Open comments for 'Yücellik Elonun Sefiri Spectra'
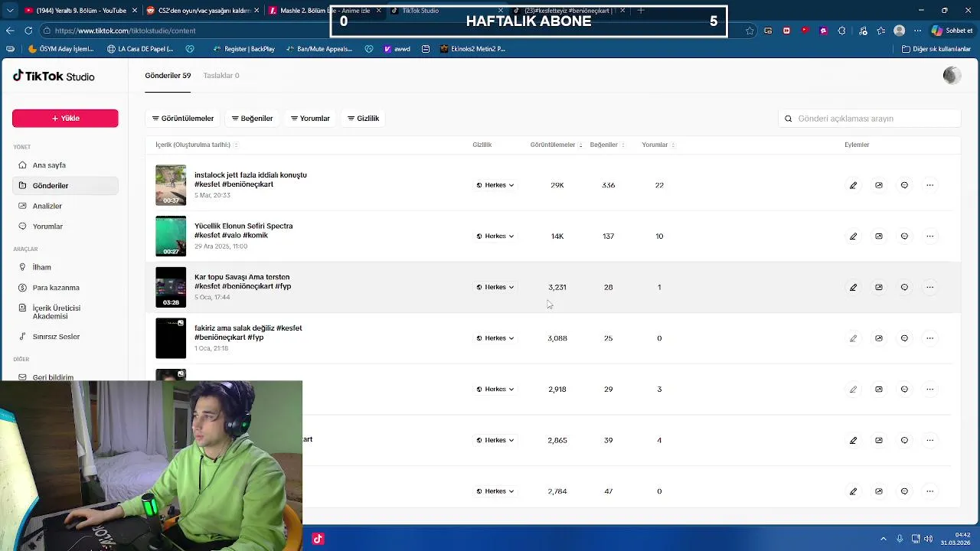980x551 pixels. tap(904, 236)
